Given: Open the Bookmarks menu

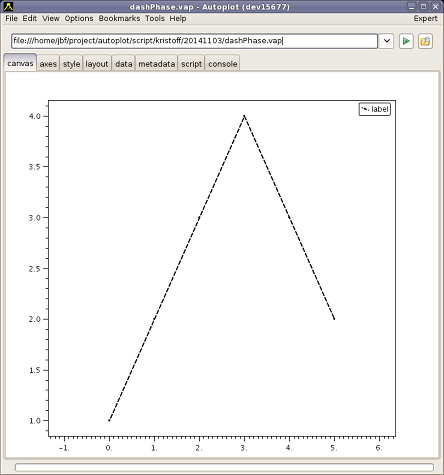Looking at the screenshot, I should pyautogui.click(x=119, y=18).
